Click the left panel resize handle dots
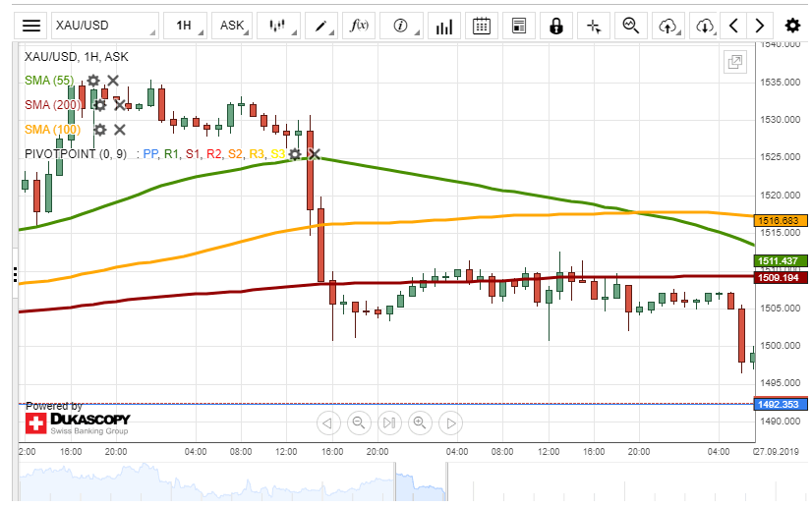 tap(16, 274)
